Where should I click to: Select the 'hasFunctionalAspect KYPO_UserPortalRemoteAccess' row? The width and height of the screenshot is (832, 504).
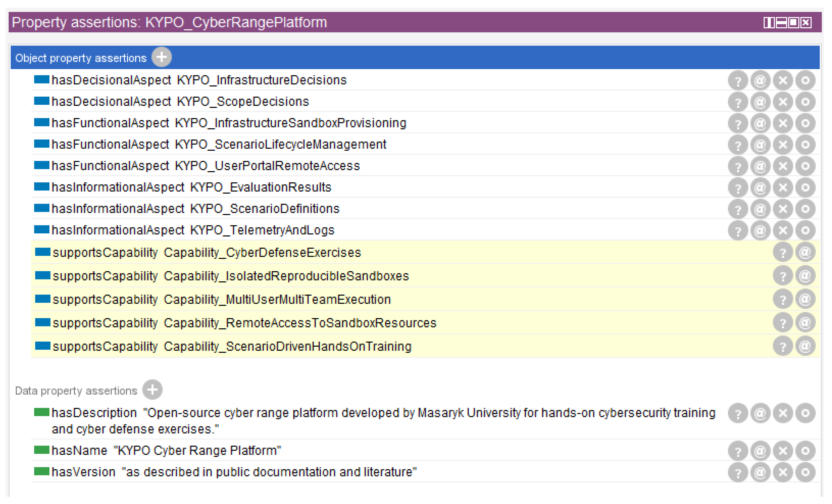tap(425, 166)
